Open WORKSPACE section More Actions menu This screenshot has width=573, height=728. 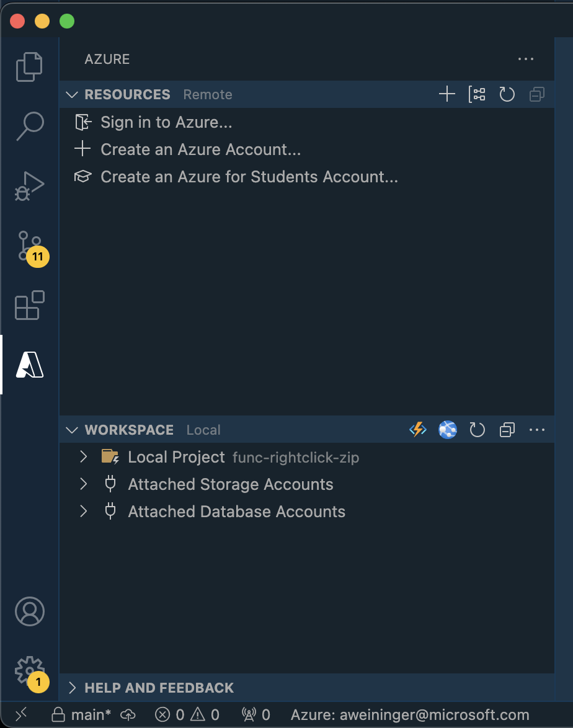click(537, 429)
